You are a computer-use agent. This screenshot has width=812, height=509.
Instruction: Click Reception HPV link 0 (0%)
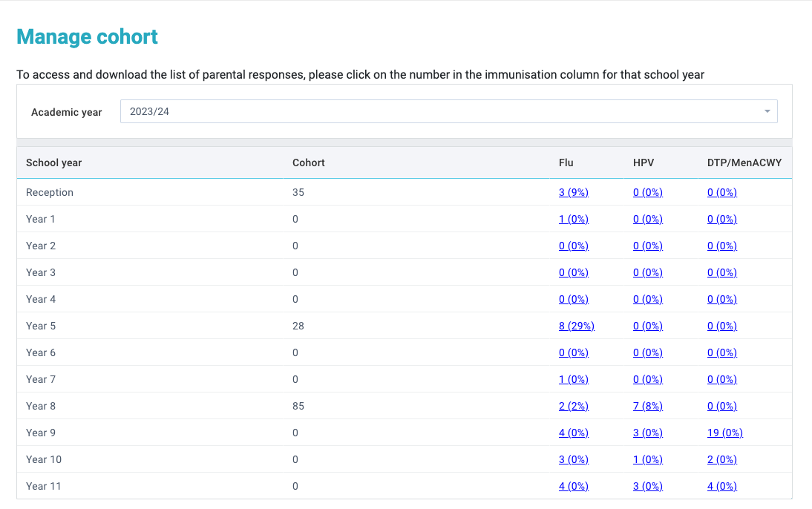[647, 192]
